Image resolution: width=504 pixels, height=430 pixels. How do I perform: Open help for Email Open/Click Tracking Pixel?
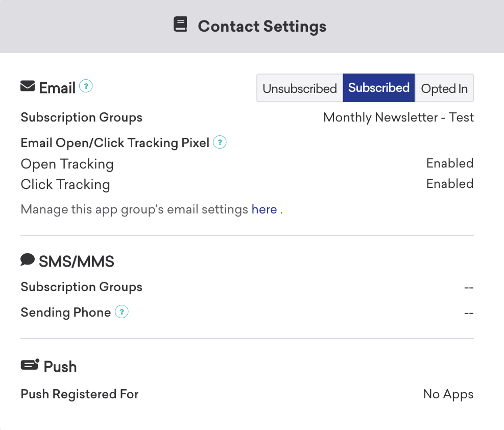[220, 142]
